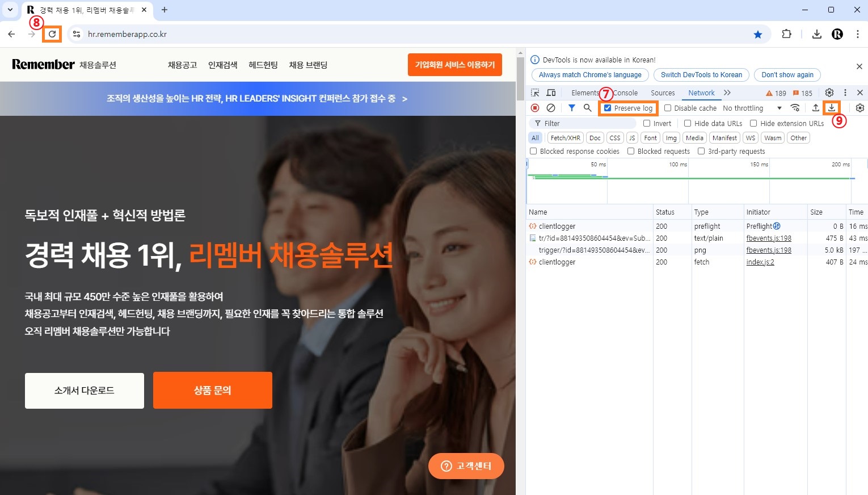The width and height of the screenshot is (868, 495).
Task: Dismiss the DevTools language notification
Action: [x=859, y=66]
